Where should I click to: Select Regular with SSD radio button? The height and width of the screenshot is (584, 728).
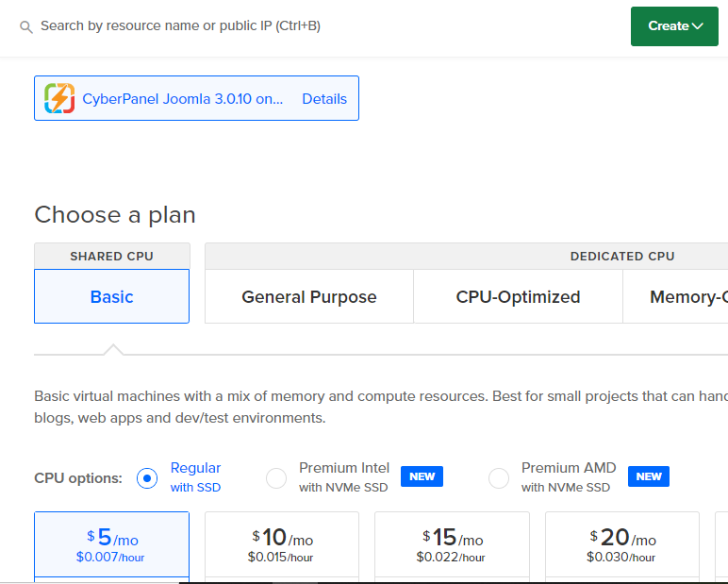(x=147, y=478)
